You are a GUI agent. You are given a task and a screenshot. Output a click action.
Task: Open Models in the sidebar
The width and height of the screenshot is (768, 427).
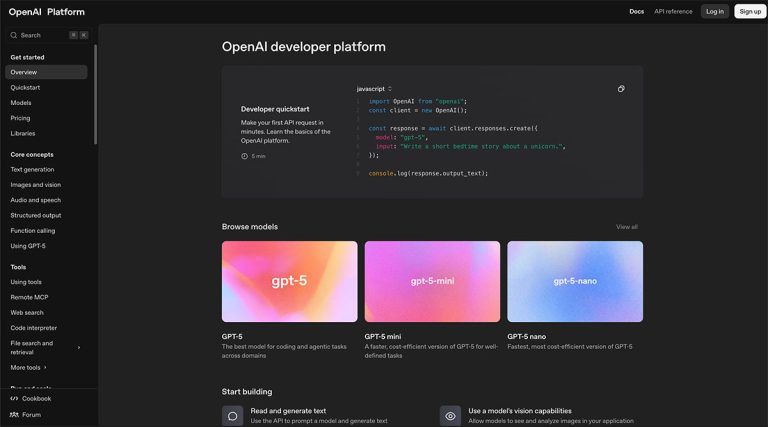tap(21, 103)
